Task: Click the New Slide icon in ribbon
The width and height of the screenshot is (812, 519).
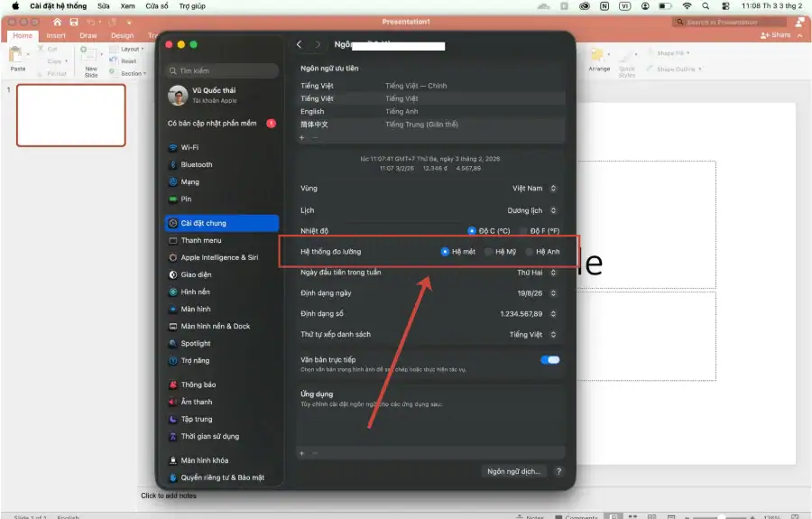Action: pyautogui.click(x=90, y=55)
